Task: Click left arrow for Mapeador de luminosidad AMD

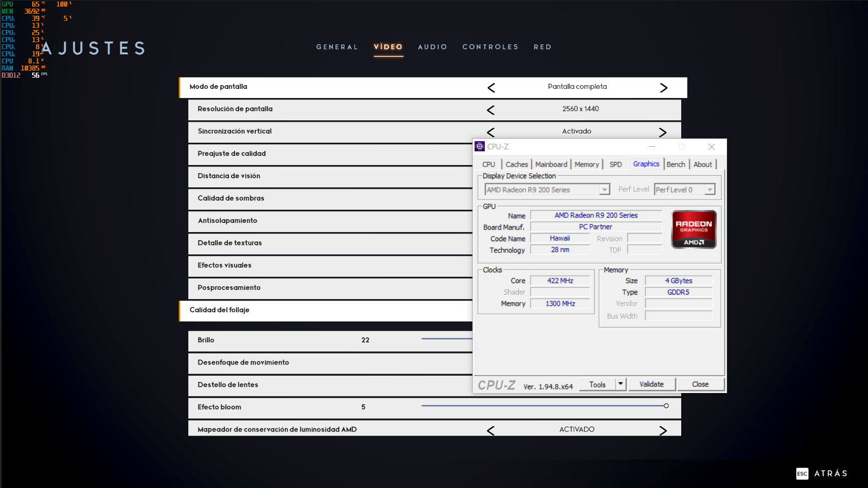Action: pyautogui.click(x=490, y=431)
